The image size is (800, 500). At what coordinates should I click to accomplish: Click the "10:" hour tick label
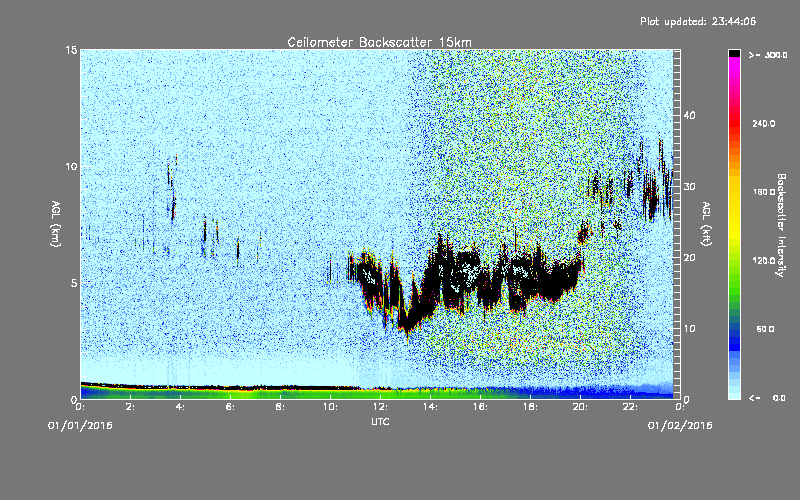[331, 407]
